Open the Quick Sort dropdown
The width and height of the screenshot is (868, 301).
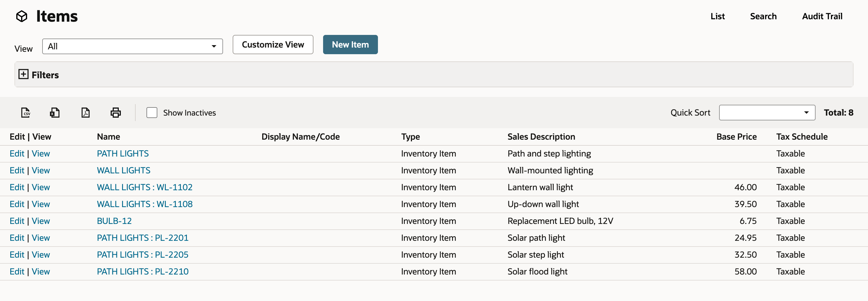767,113
